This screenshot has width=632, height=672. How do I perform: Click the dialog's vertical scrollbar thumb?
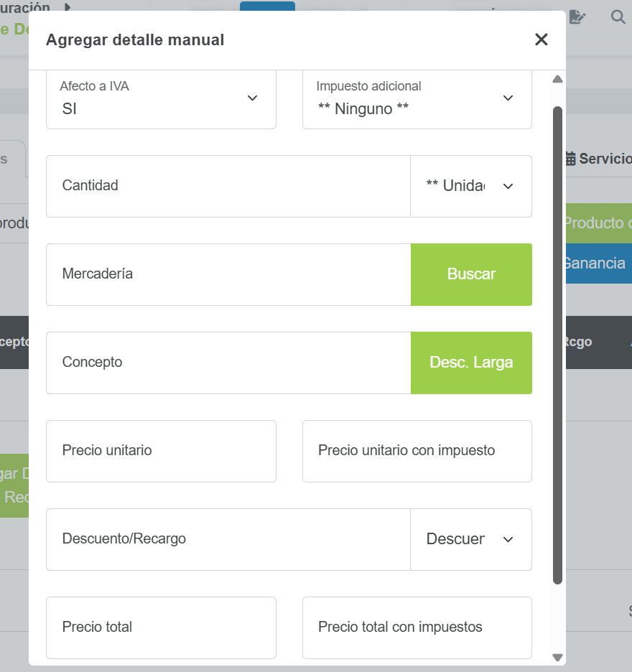click(557, 345)
